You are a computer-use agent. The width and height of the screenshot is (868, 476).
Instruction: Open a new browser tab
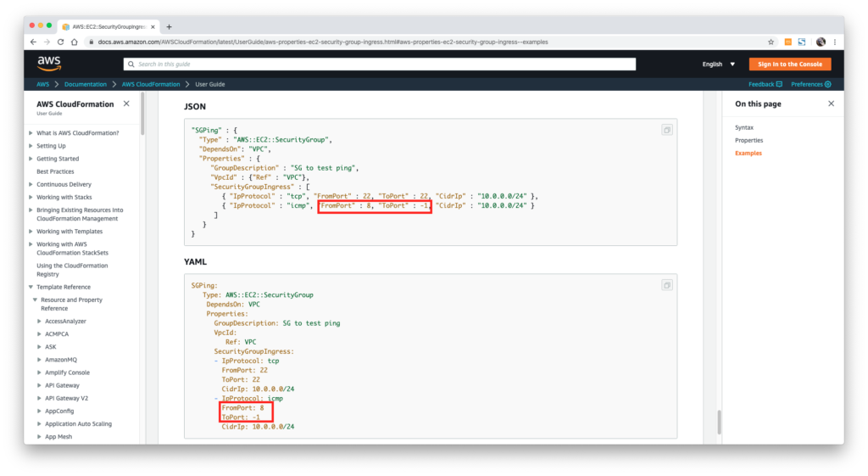[169, 26]
